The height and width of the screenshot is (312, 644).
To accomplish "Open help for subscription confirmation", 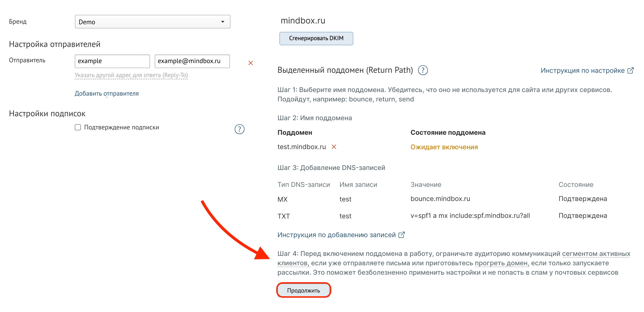I will (239, 129).
